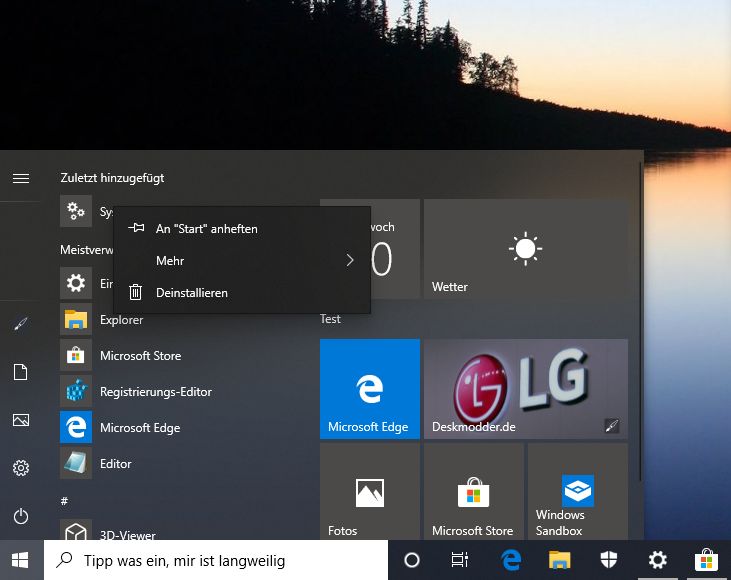This screenshot has height=580, width=731.
Task: Expand the Start hamburger menu
Action: pyautogui.click(x=21, y=178)
